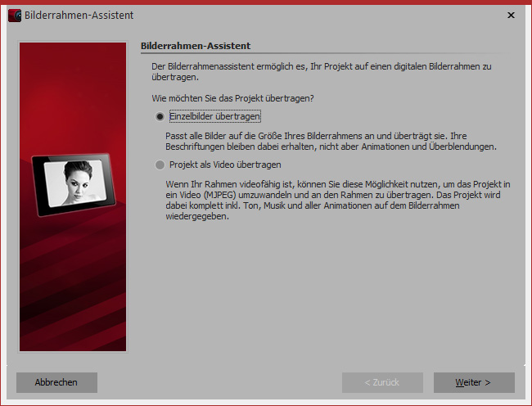Close the Bilderrahmen-Assistent dialog
The height and width of the screenshot is (406, 532).
pyautogui.click(x=511, y=16)
